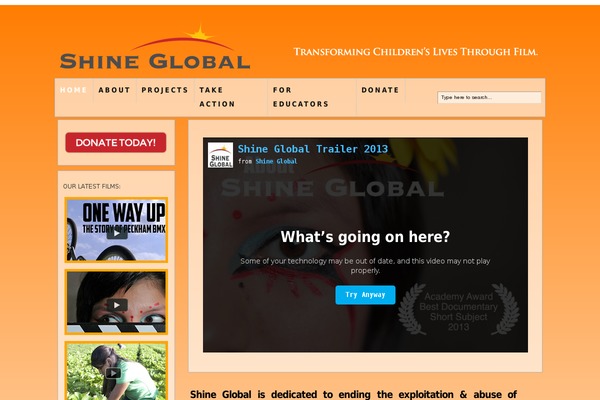Click the Shine Global logo
Image resolution: width=600 pixels, height=400 pixels.
coord(155,47)
